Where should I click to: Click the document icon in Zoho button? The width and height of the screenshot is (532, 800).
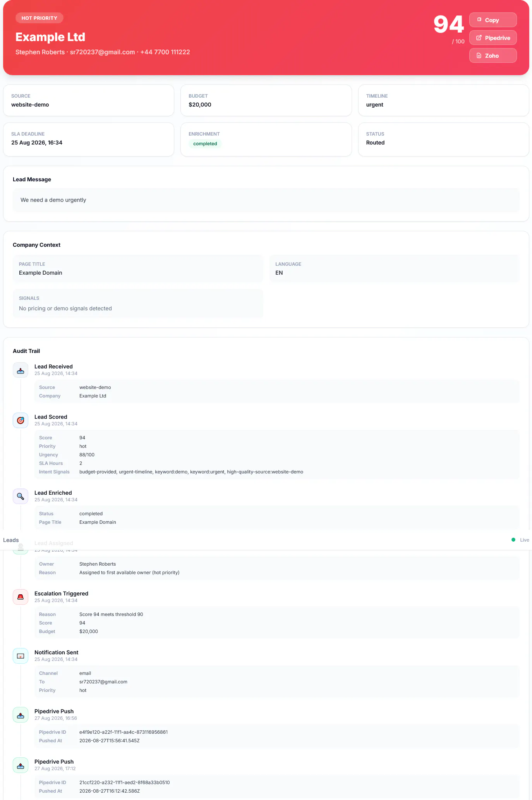tap(479, 55)
